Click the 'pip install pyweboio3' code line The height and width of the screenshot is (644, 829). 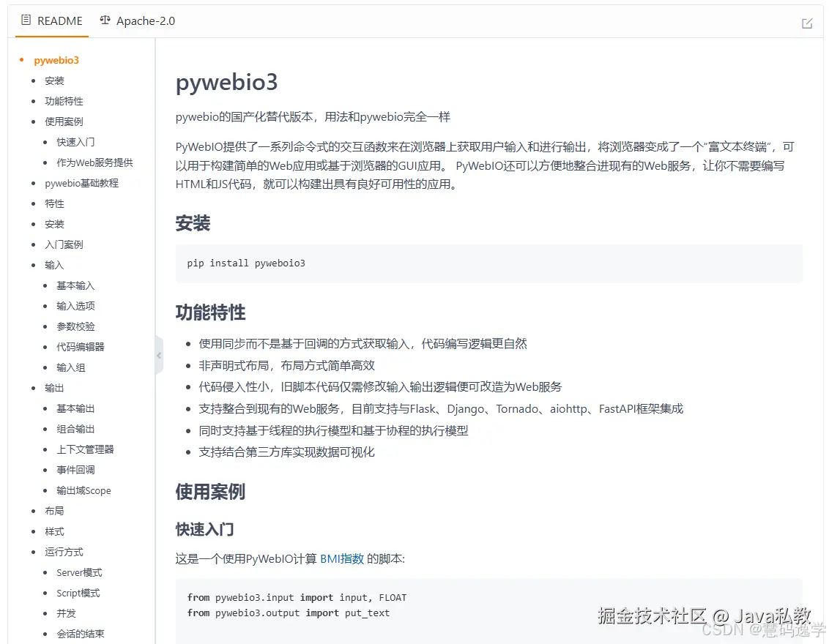tap(246, 263)
